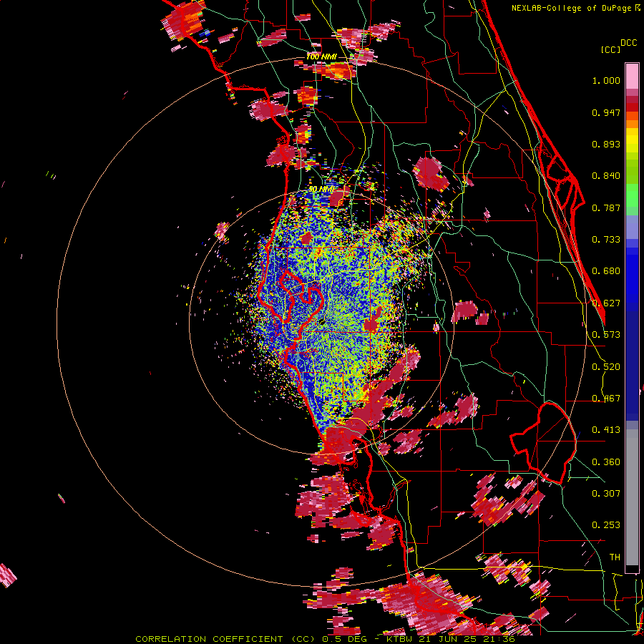Click the pink top segment of the color bar

point(632,76)
